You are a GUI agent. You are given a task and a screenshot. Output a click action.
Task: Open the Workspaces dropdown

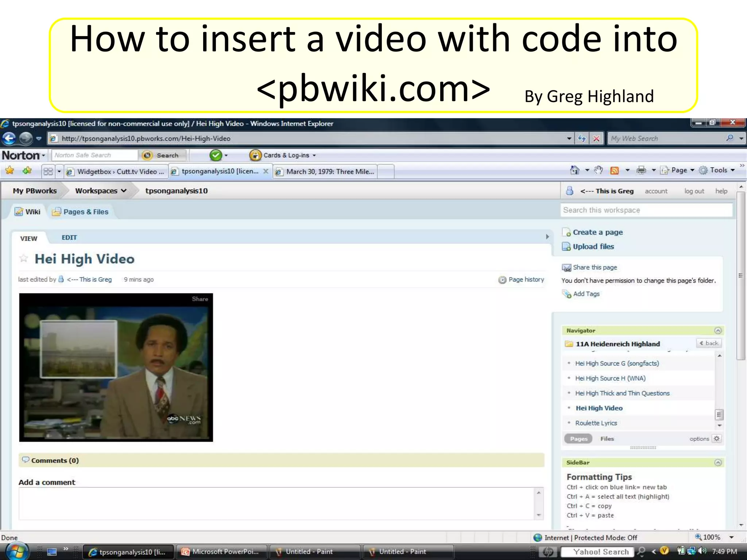coord(101,191)
